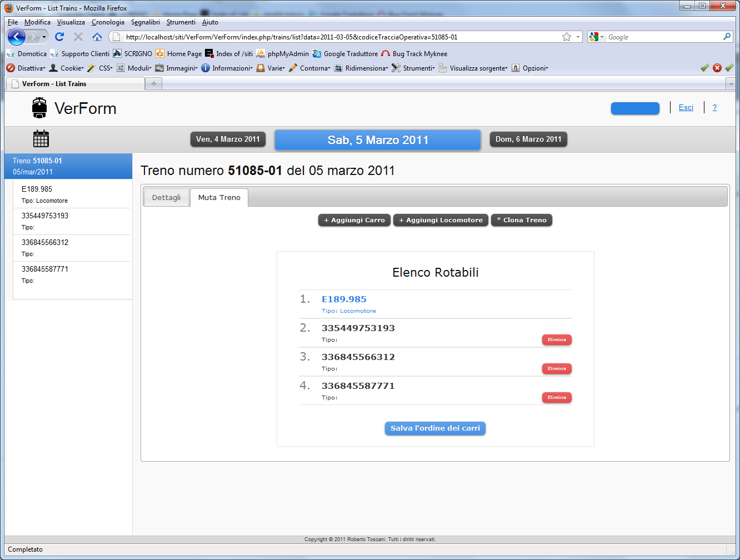The width and height of the screenshot is (740, 560).
Task: Open the Aiuto menu
Action: [210, 22]
